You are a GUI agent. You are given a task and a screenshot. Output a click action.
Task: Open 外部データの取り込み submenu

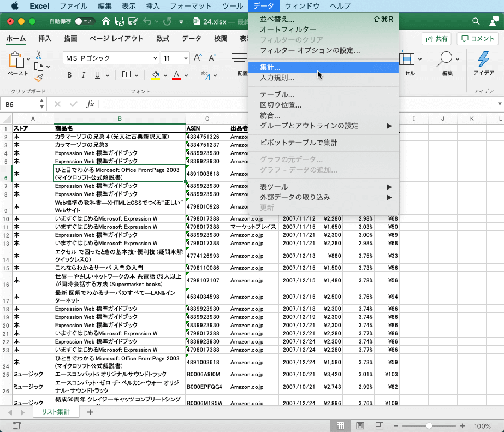tap(323, 197)
